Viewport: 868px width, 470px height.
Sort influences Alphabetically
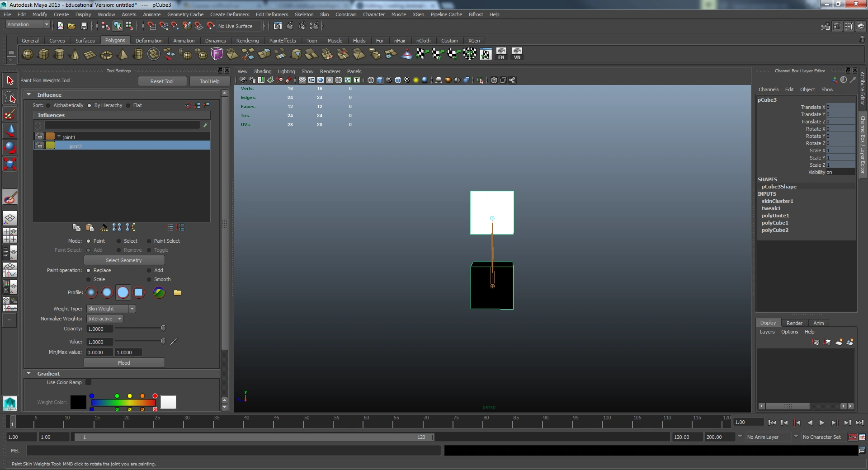click(48, 105)
